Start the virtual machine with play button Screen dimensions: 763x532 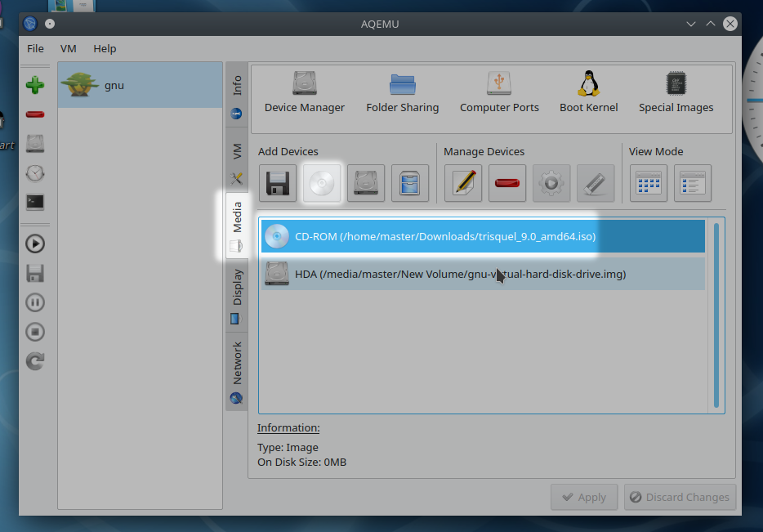click(x=35, y=244)
